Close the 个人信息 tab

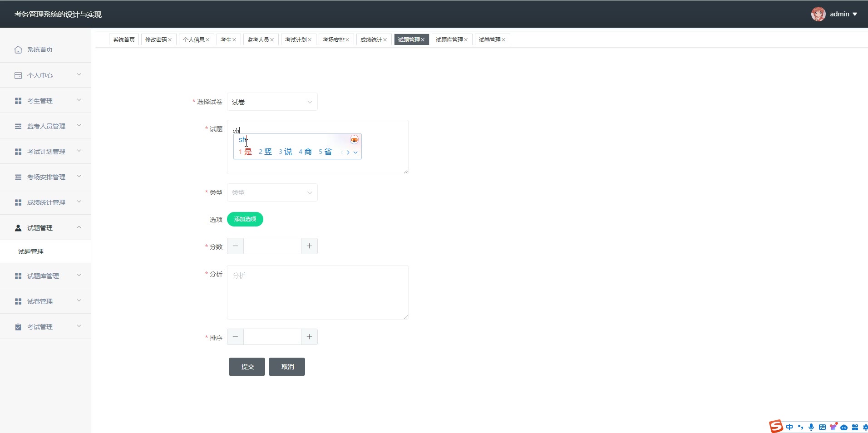(x=207, y=40)
